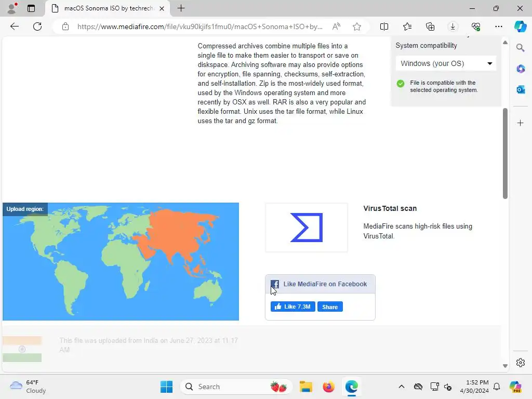This screenshot has width=532, height=399.
Task: Click the System compatibility label
Action: (x=426, y=46)
